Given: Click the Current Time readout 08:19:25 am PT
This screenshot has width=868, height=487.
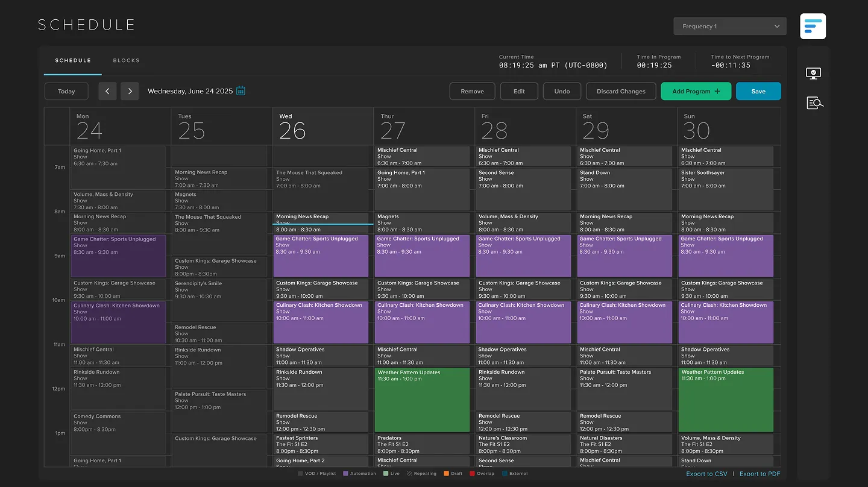Looking at the screenshot, I should [553, 65].
